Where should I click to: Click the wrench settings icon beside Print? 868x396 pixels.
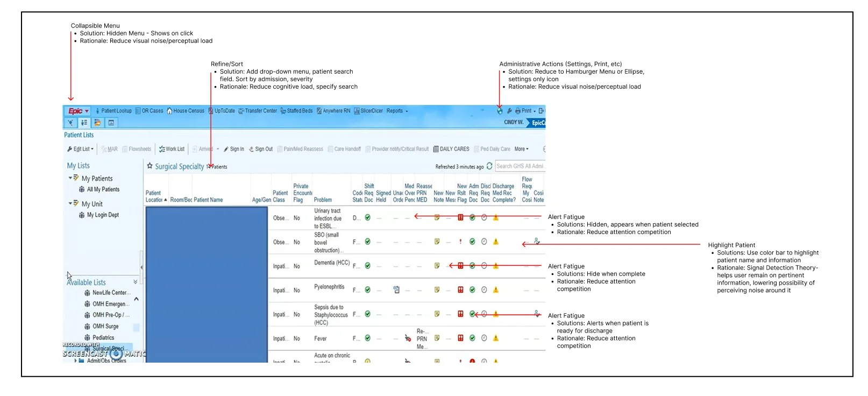509,111
